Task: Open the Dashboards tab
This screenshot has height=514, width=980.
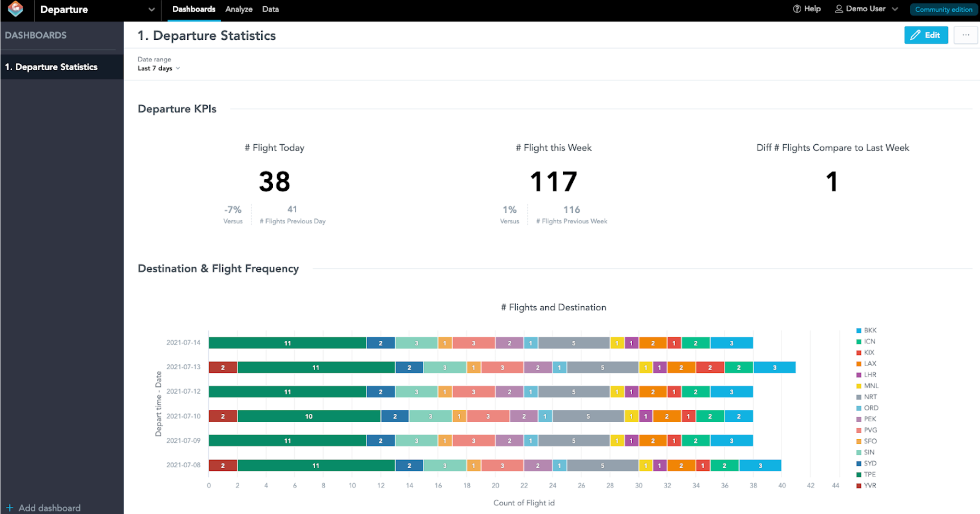Action: (x=194, y=9)
